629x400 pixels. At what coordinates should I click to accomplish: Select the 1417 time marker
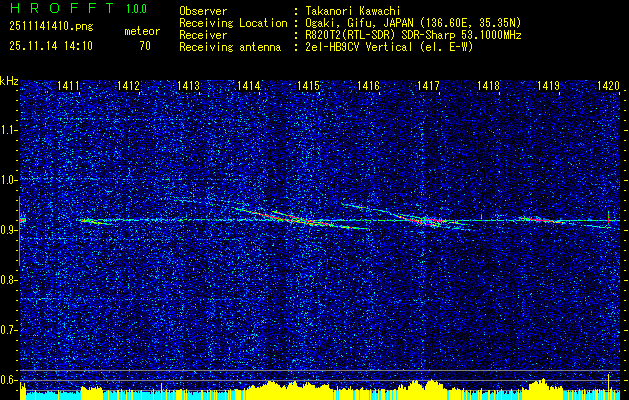click(429, 87)
